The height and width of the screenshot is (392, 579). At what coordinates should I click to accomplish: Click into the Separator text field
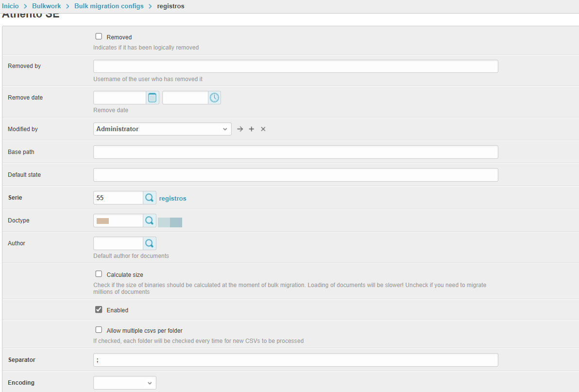[295, 360]
